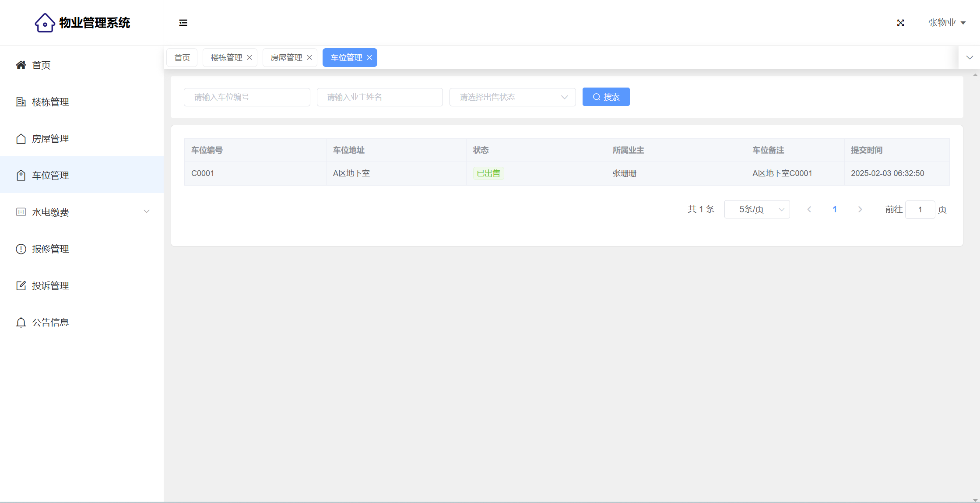Go to 投诉管理 sidebar item
980x503 pixels.
click(x=50, y=286)
